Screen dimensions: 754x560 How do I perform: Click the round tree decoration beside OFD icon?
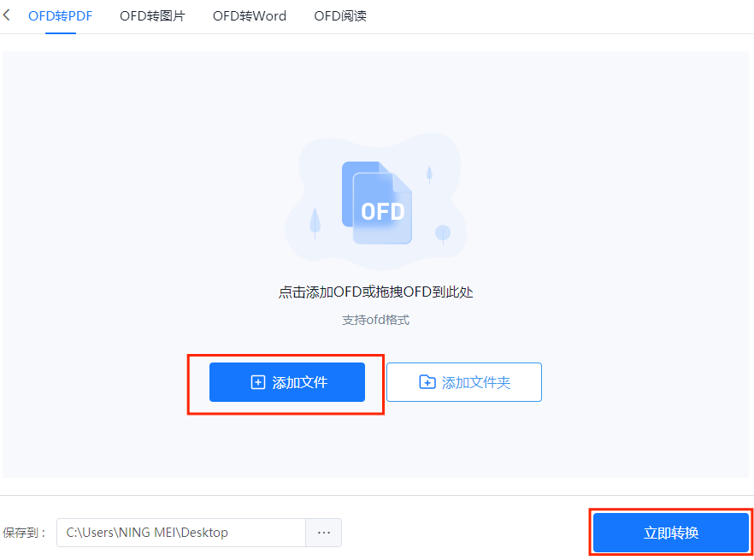pos(443,235)
